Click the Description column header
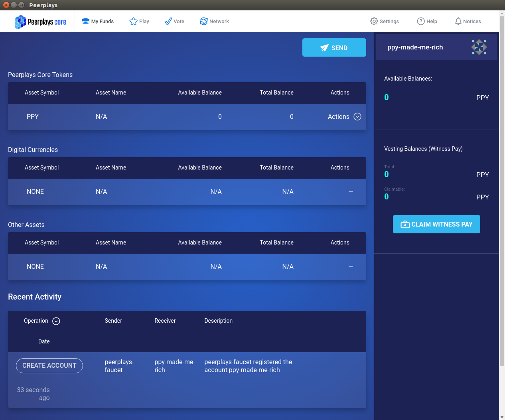 click(218, 321)
